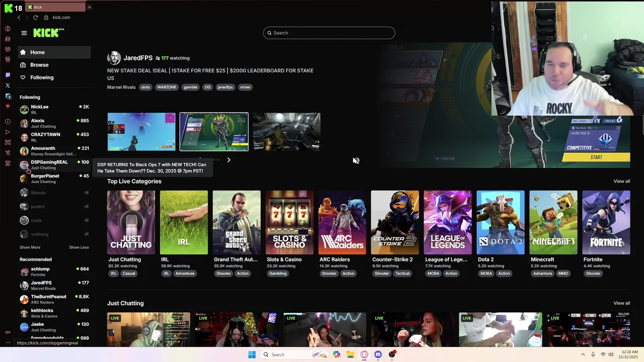Open Discord from the taskbar
Viewport: 644px width, 362px height.
click(378, 354)
